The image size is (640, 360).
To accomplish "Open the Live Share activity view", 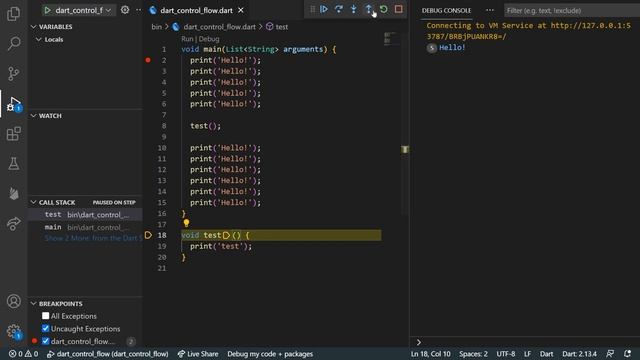I will pyautogui.click(x=13, y=224).
